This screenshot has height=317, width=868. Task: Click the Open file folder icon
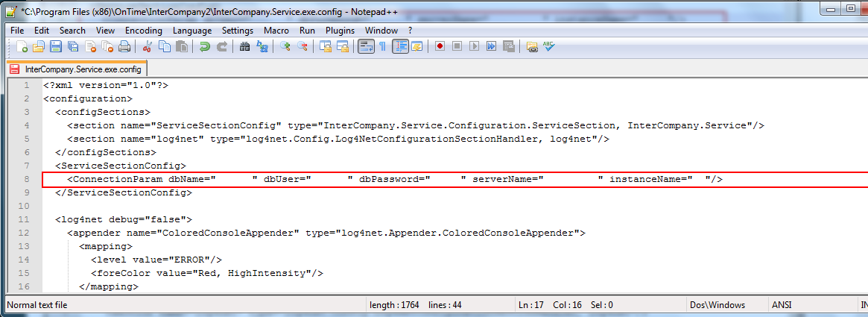(38, 47)
